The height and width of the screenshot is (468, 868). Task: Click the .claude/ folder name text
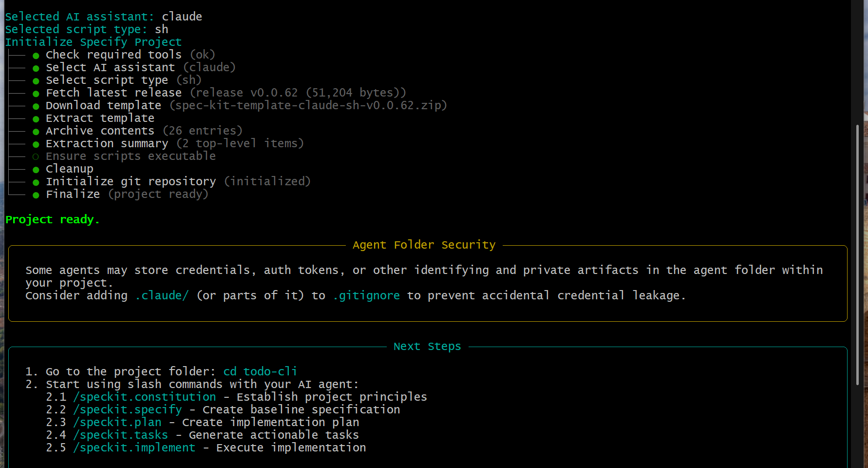(x=162, y=295)
